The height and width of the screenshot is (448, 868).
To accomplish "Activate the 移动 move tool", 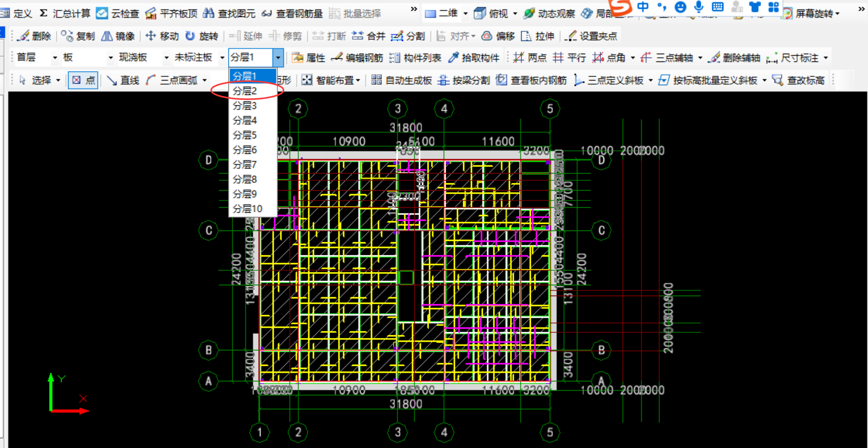I will pos(162,36).
